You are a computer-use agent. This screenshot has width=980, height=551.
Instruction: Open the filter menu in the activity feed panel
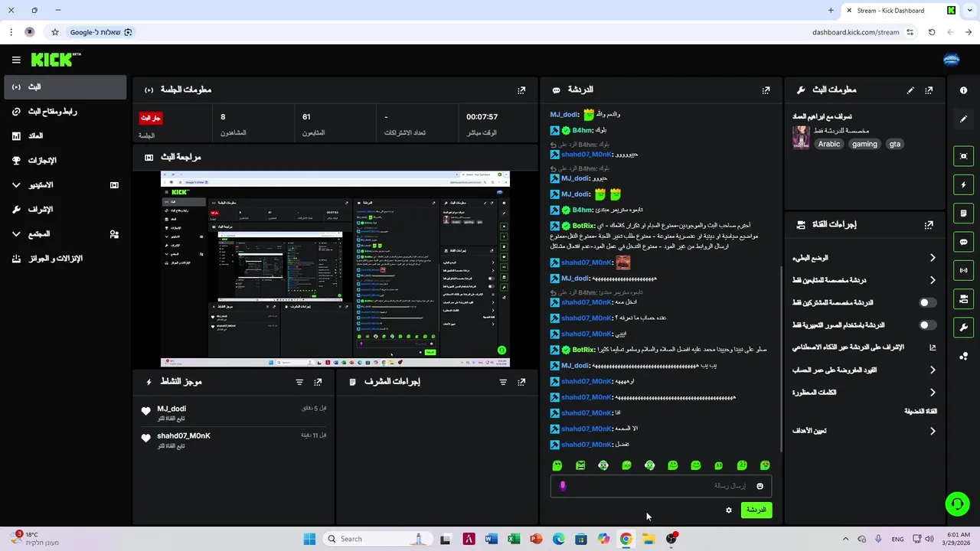tap(299, 382)
